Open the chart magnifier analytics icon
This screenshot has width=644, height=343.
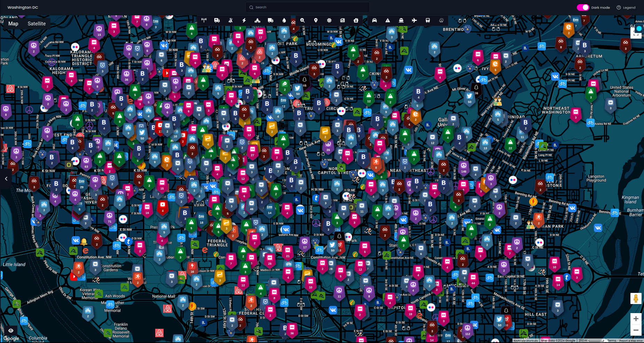point(303,21)
